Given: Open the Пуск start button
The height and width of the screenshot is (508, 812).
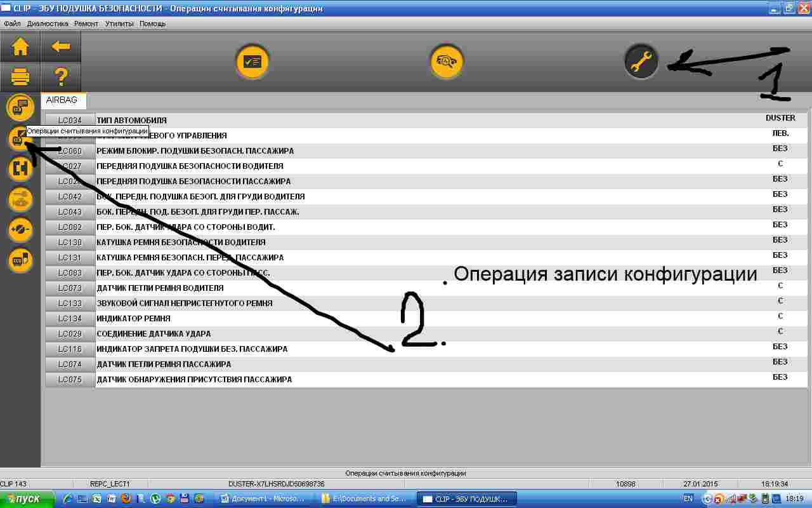Looking at the screenshot, I should click(x=28, y=498).
